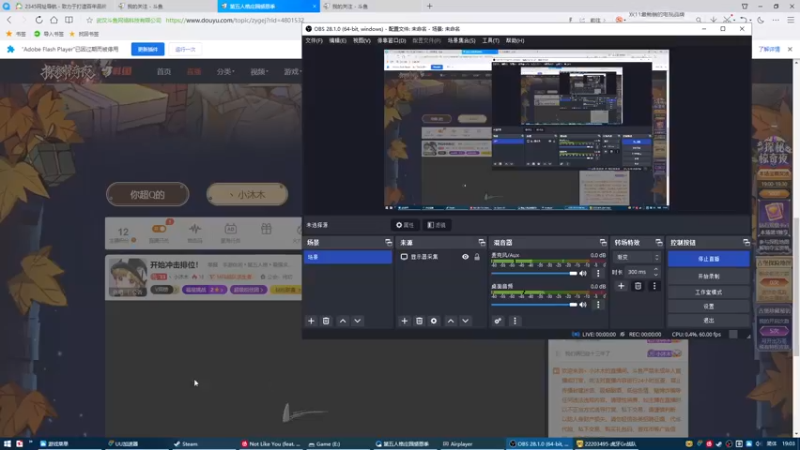Go to browser home page
The image size is (800, 450).
point(54,20)
